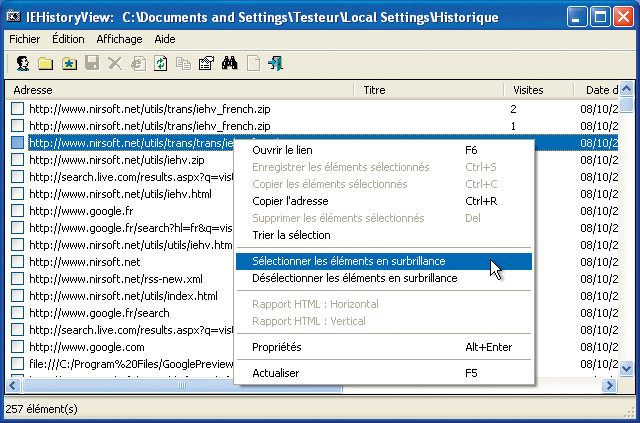This screenshot has height=423, width=640.
Task: Open the properties toolbar icon
Action: [x=206, y=64]
